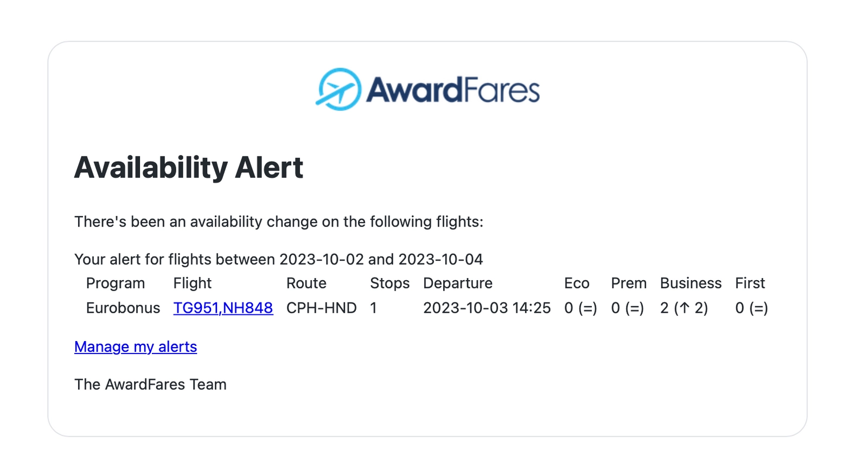
Task: Click The AwardFares Team signature
Action: click(x=150, y=384)
